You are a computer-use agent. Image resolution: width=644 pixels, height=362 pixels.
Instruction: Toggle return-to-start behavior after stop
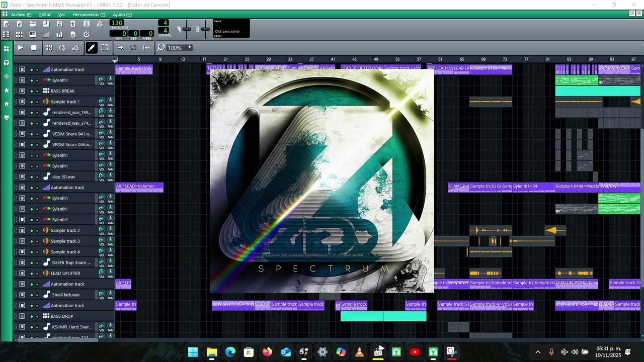pos(146,48)
